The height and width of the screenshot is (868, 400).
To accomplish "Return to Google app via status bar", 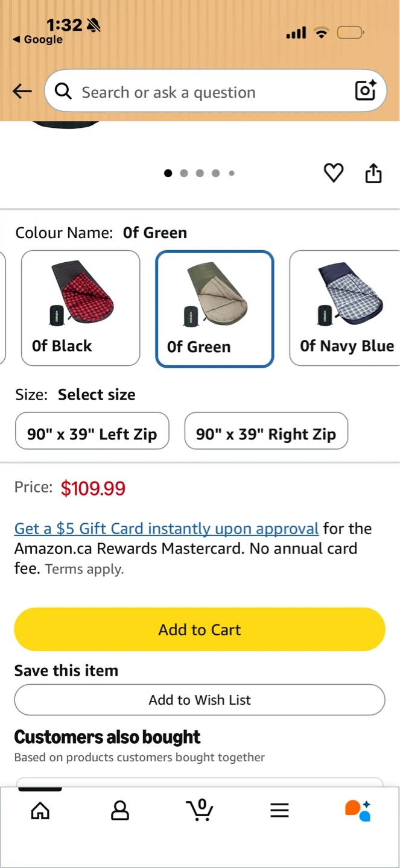I will click(38, 40).
